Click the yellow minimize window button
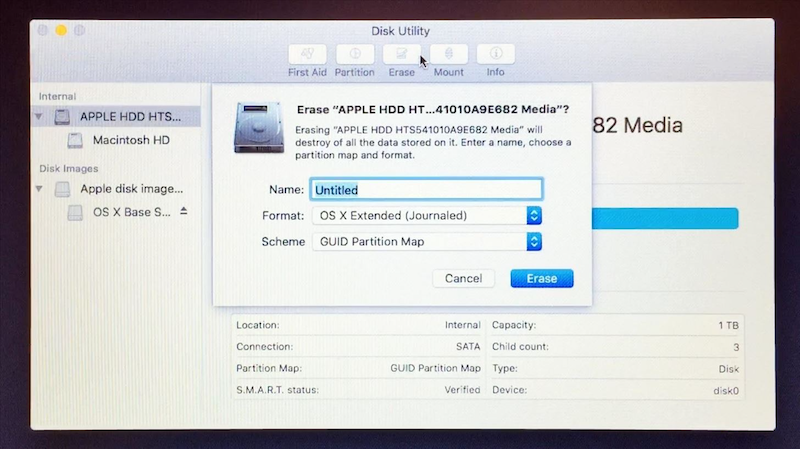The width and height of the screenshot is (800, 449). [61, 31]
